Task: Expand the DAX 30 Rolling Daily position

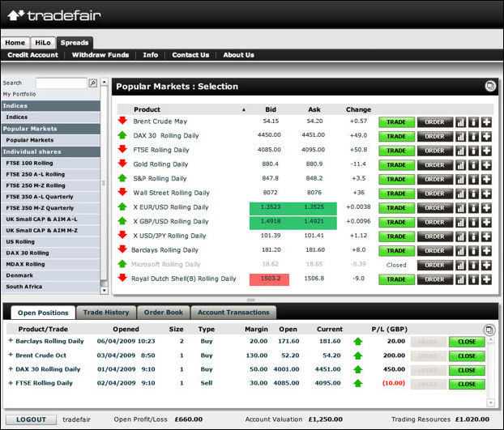Action: coord(11,369)
